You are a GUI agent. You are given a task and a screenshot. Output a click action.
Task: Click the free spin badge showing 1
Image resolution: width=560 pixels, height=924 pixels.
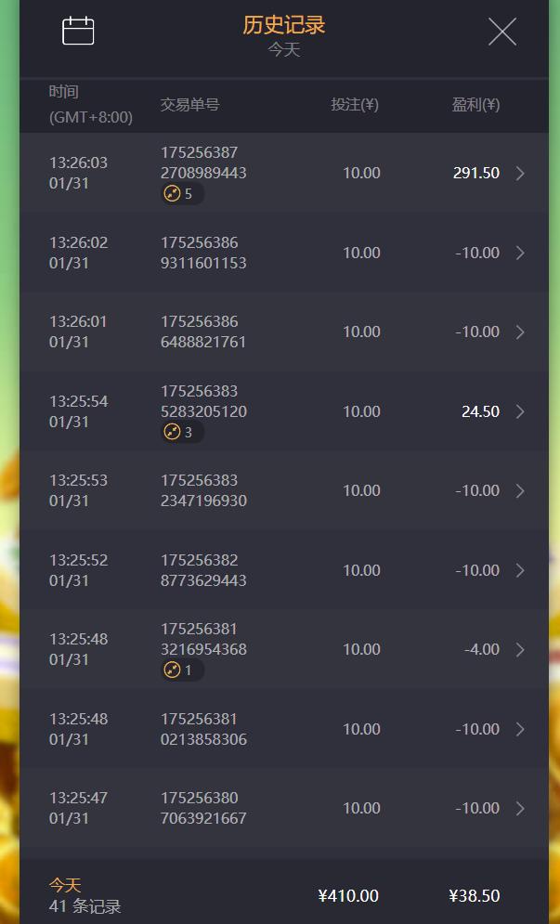[x=182, y=670]
